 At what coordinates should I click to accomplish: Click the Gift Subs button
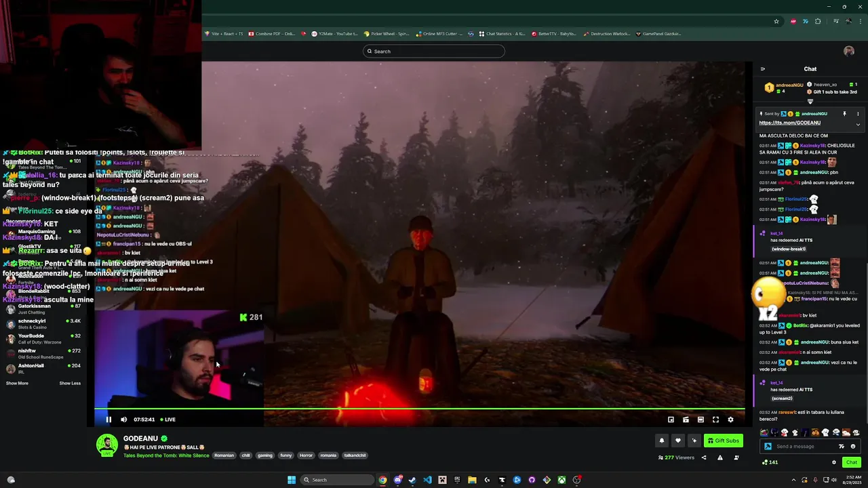[x=723, y=441]
